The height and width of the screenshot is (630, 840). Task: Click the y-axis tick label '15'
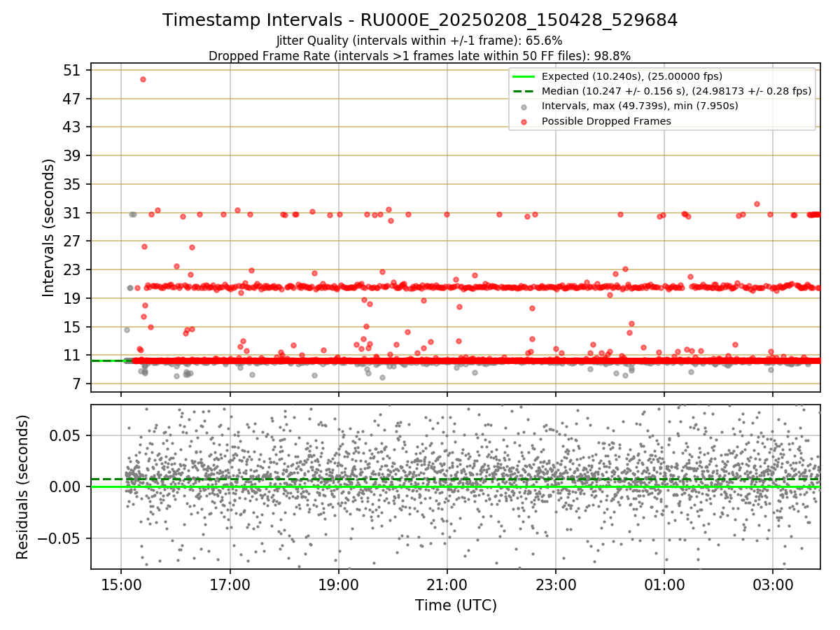pyautogui.click(x=73, y=327)
